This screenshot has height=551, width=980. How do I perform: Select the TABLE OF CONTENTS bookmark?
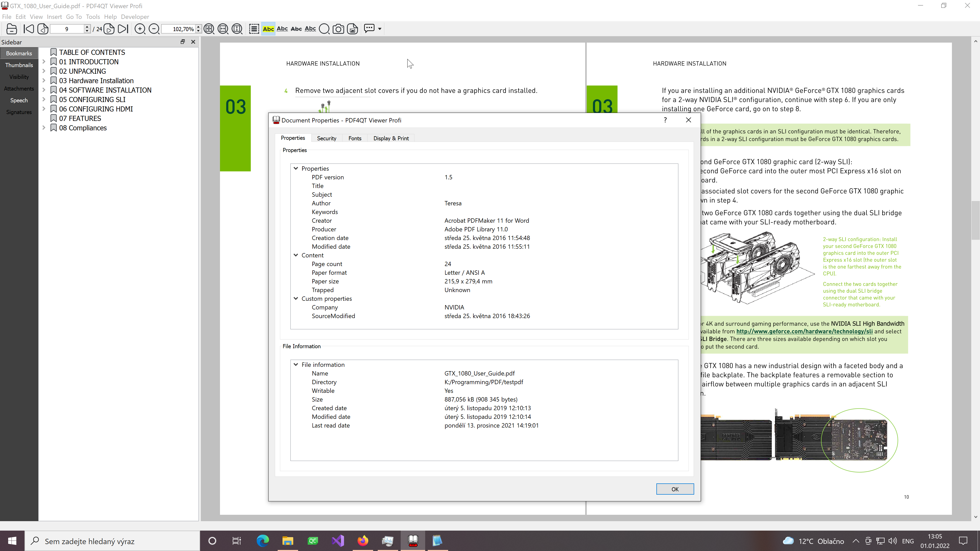[x=92, y=52]
